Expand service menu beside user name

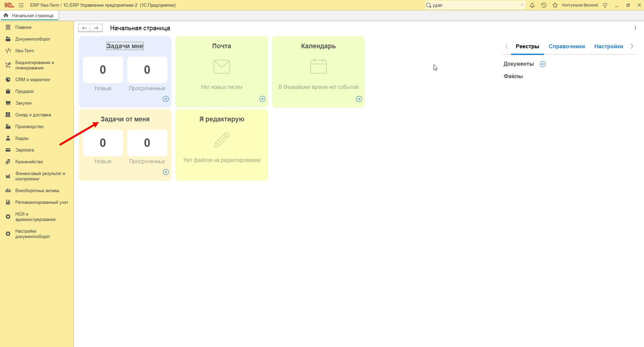605,5
